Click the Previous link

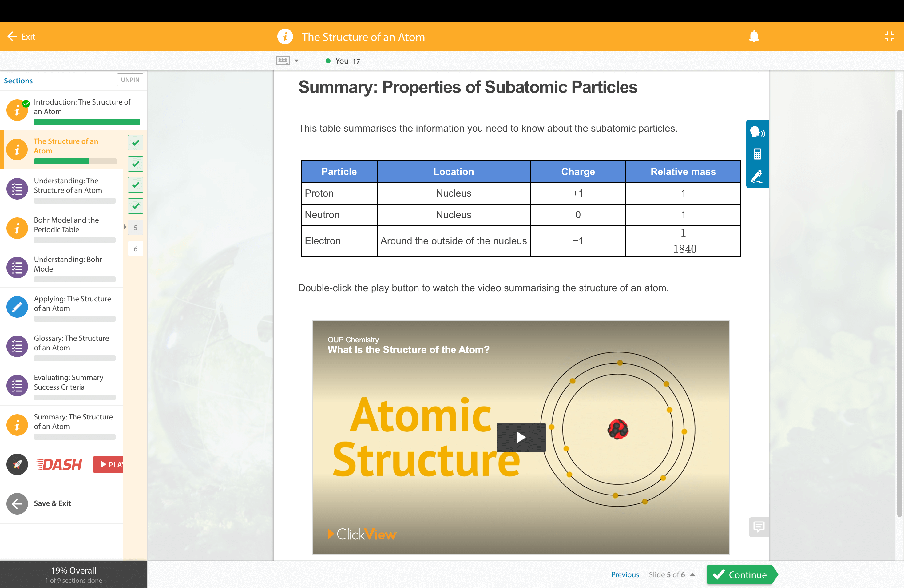[x=624, y=575]
